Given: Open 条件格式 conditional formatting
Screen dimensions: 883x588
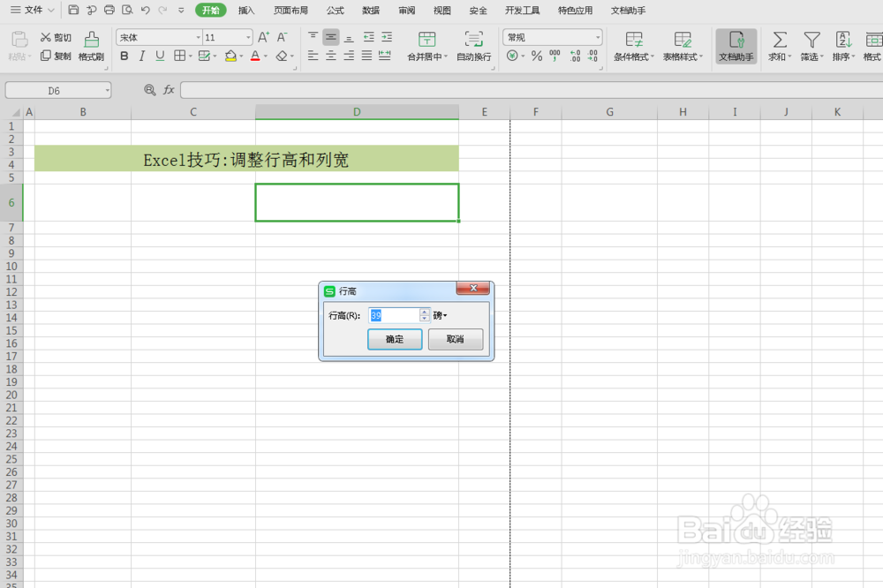Looking at the screenshot, I should [633, 46].
